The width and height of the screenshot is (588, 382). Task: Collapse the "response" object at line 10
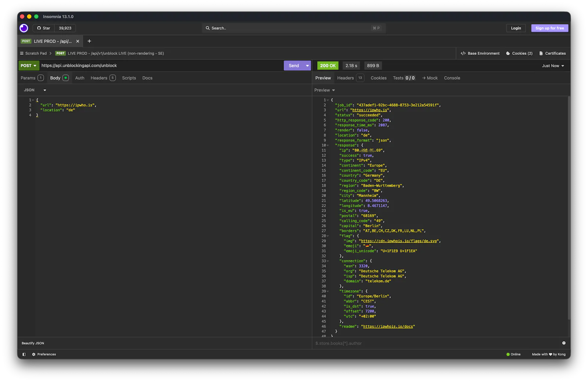point(328,146)
